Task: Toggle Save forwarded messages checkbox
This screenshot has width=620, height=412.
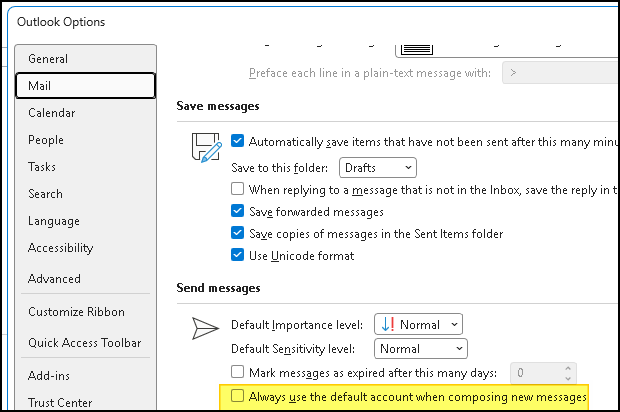Action: click(x=237, y=211)
